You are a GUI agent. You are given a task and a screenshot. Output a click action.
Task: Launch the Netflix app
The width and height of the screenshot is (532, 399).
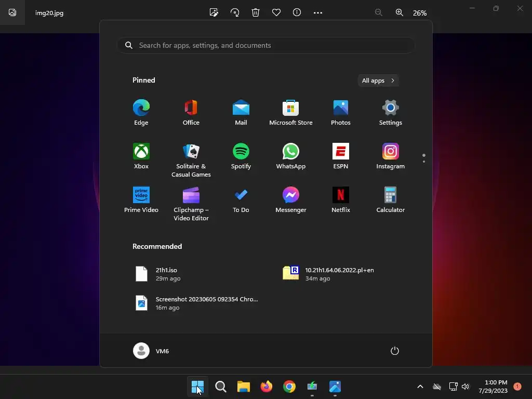pyautogui.click(x=341, y=200)
